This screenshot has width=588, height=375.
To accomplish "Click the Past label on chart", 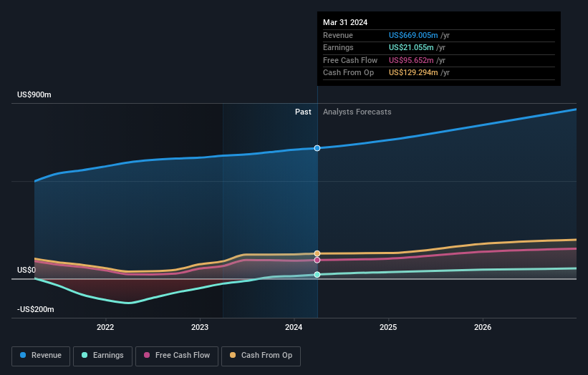I will click(303, 112).
